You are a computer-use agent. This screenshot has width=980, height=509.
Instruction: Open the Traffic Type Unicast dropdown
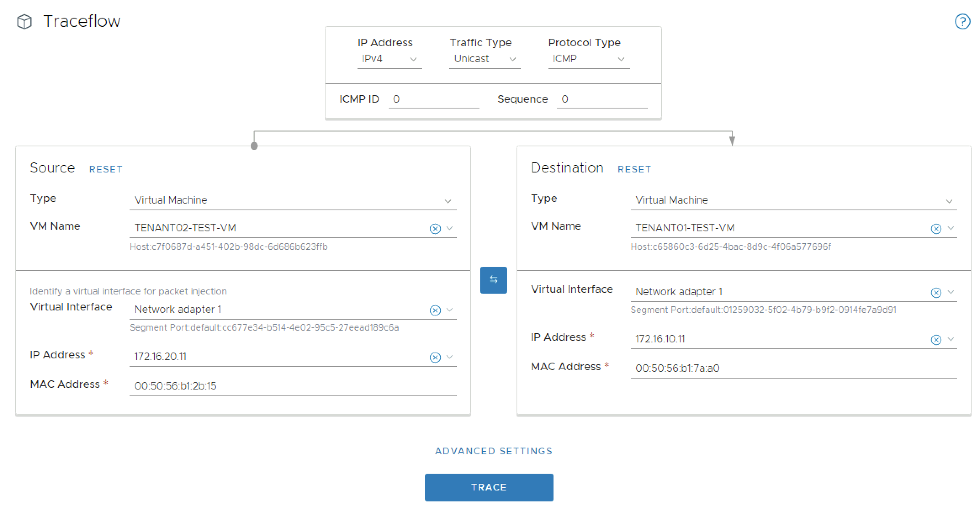(x=484, y=59)
